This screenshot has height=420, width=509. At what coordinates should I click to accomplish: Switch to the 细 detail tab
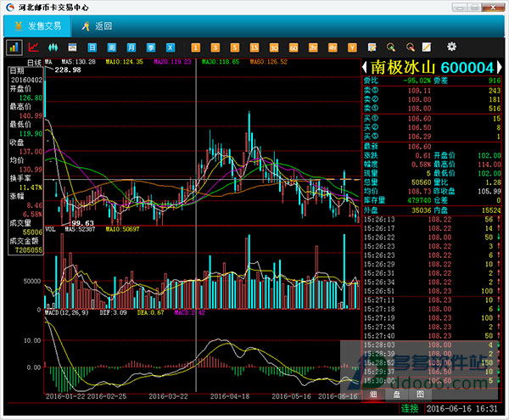coord(373,395)
